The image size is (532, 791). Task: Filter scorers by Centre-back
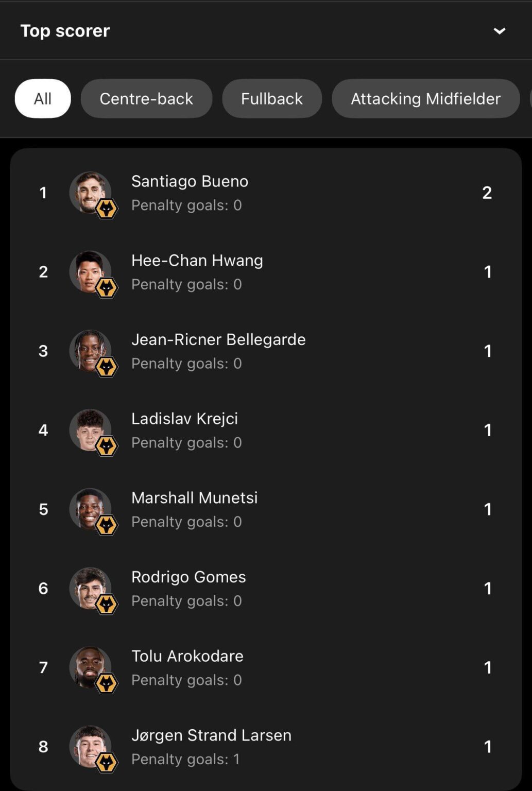coord(146,98)
